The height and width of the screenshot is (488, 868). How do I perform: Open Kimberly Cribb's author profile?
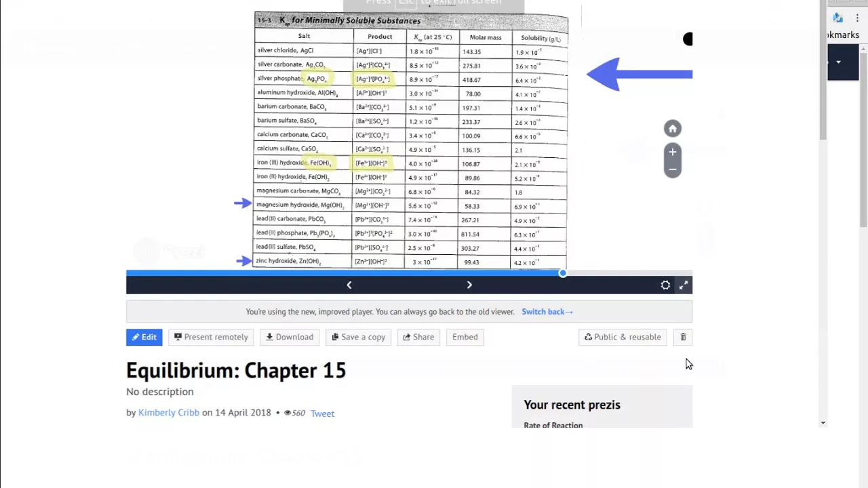pyautogui.click(x=169, y=413)
